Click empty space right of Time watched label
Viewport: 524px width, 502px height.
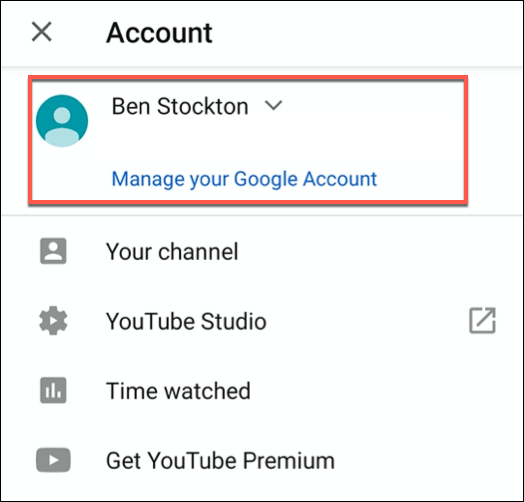tap(384, 390)
